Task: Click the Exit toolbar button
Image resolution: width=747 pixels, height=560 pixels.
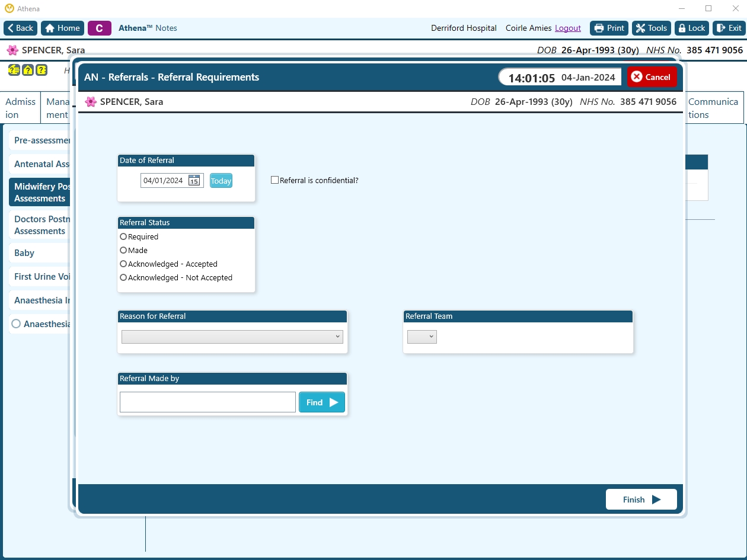Action: pyautogui.click(x=729, y=28)
